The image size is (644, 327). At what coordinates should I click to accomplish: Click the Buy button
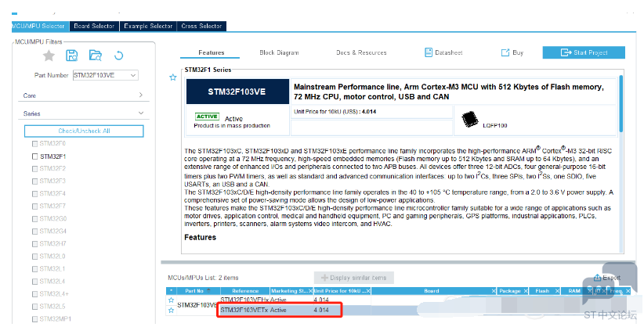512,52
